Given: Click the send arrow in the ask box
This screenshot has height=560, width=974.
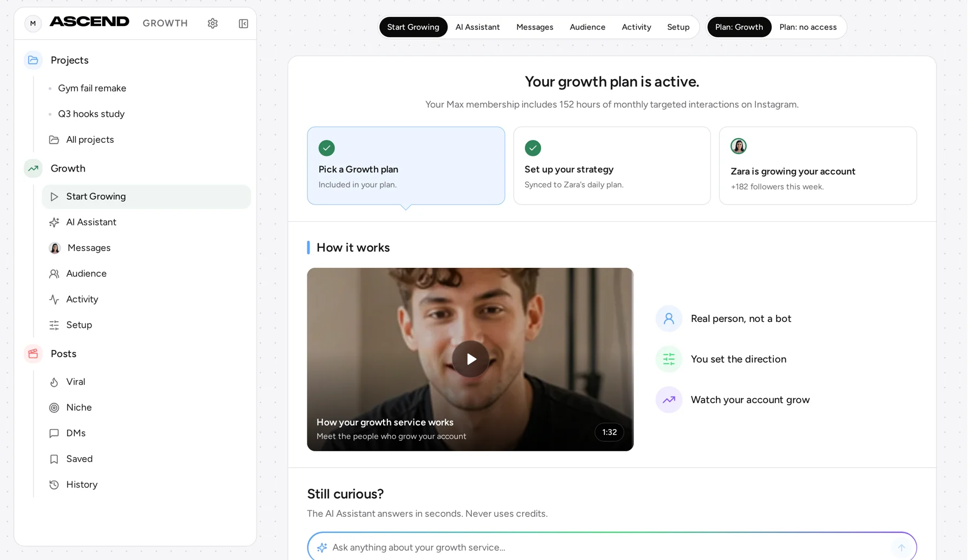Looking at the screenshot, I should (901, 548).
